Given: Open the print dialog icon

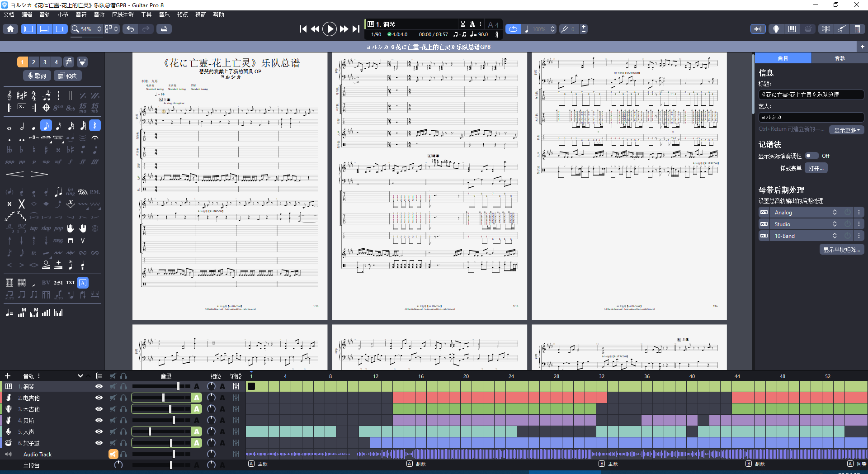Looking at the screenshot, I should point(164,29).
